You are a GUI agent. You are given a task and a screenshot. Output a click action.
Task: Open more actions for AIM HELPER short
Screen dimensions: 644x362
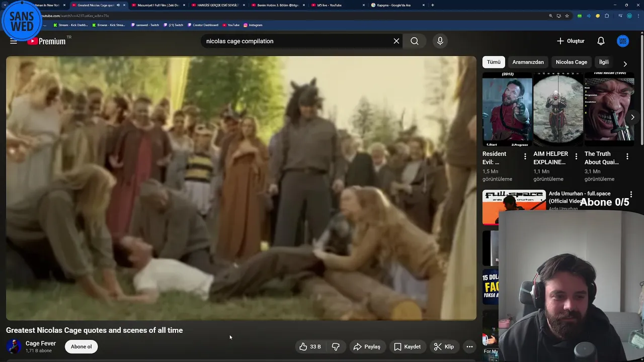click(x=576, y=157)
